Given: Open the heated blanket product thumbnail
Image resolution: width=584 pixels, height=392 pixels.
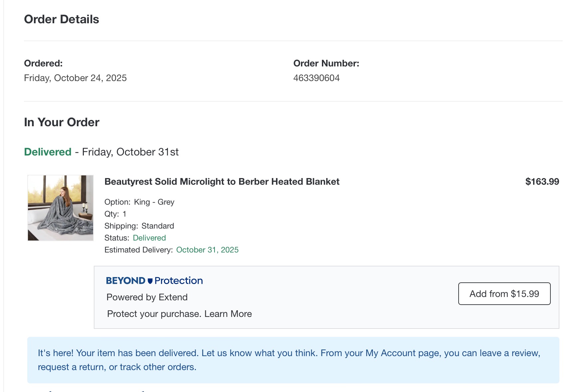Looking at the screenshot, I should [x=61, y=208].
